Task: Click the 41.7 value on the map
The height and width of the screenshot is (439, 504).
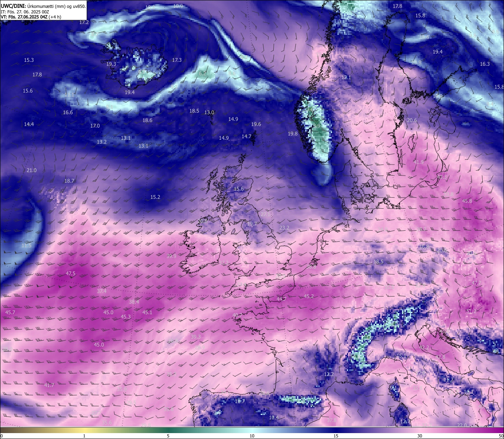Action: (49, 385)
